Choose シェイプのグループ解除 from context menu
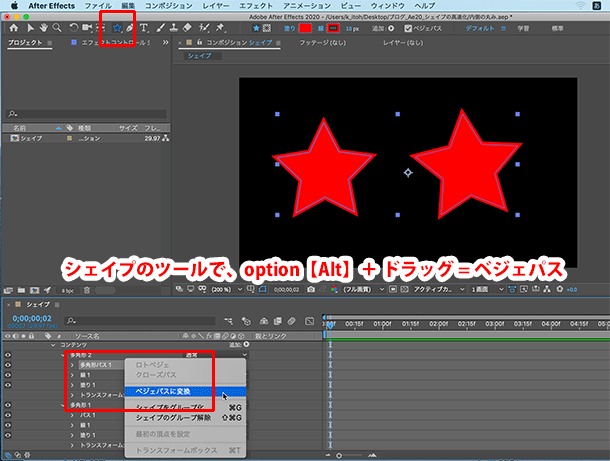This screenshot has width=610, height=461. click(x=185, y=418)
